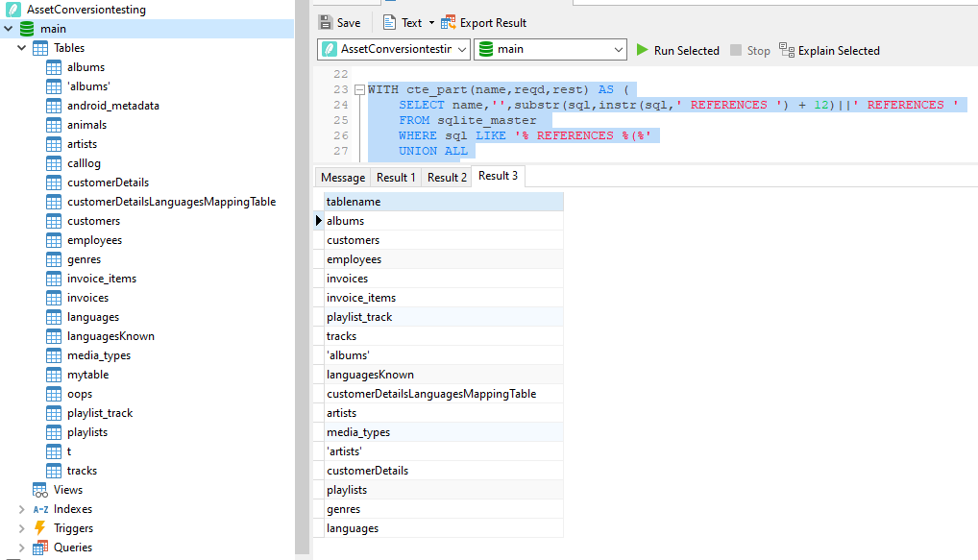The image size is (978, 560).
Task: Click the Export Result icon
Action: click(448, 22)
